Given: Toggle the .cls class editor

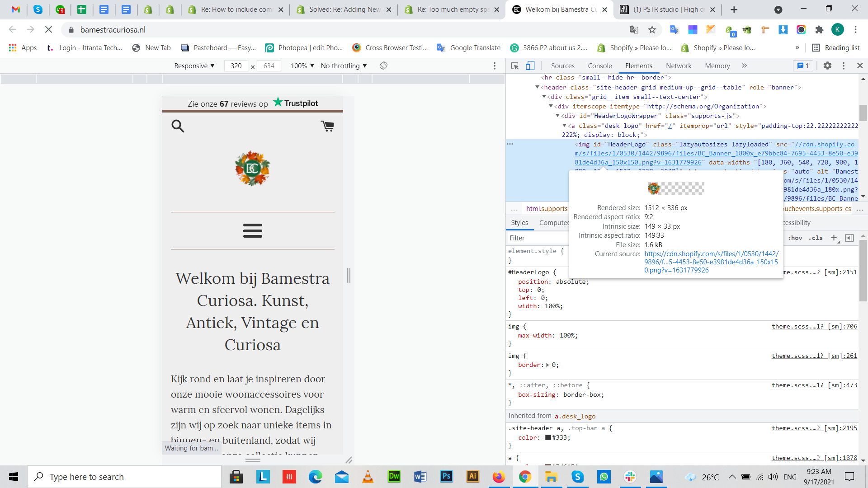Looking at the screenshot, I should point(816,238).
